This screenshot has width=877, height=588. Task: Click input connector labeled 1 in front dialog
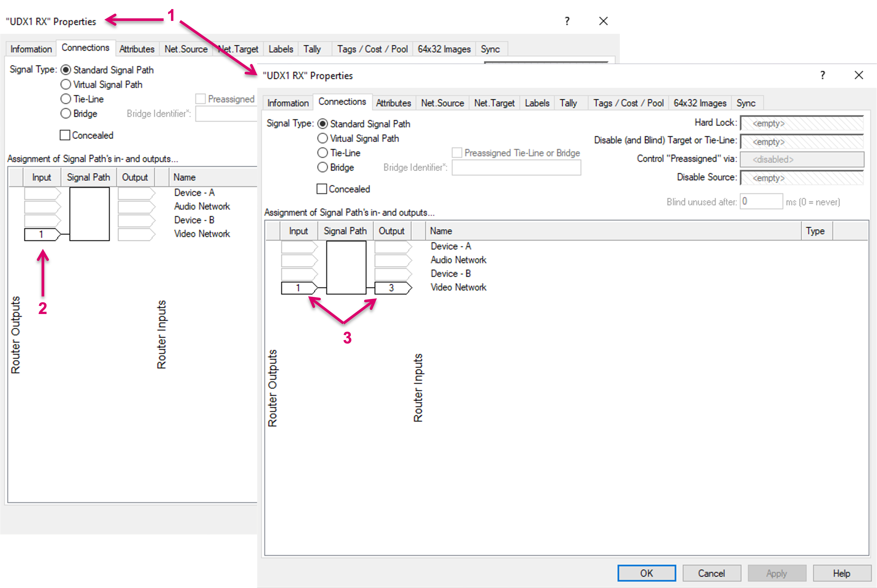pyautogui.click(x=299, y=288)
